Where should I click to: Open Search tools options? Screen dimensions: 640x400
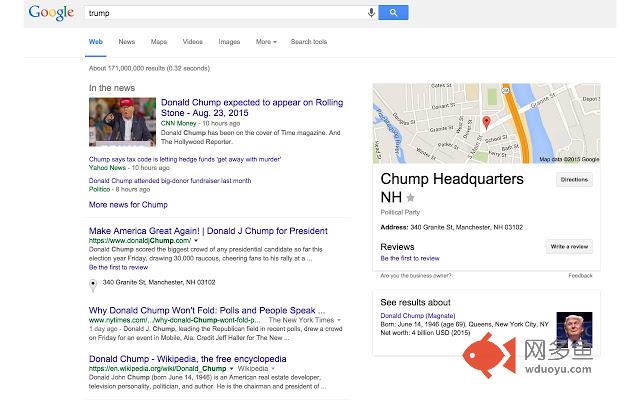[309, 42]
